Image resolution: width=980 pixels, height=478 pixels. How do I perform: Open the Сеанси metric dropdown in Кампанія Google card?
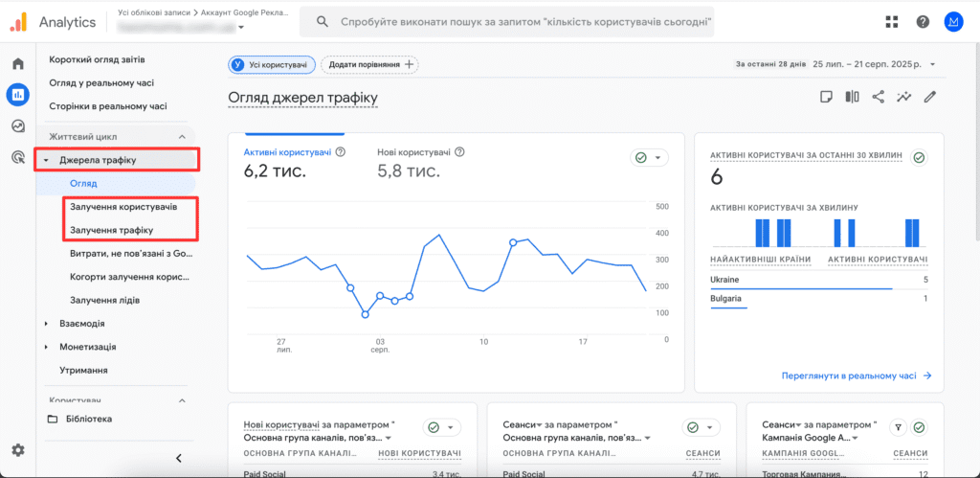(x=800, y=425)
